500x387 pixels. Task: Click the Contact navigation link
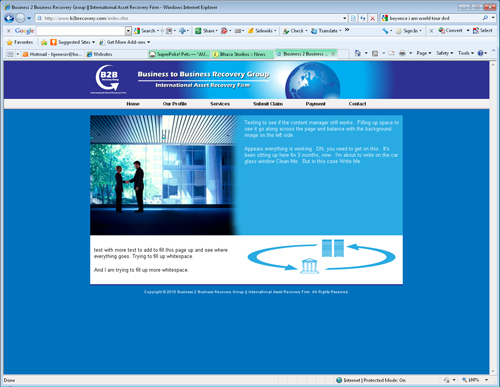(357, 104)
